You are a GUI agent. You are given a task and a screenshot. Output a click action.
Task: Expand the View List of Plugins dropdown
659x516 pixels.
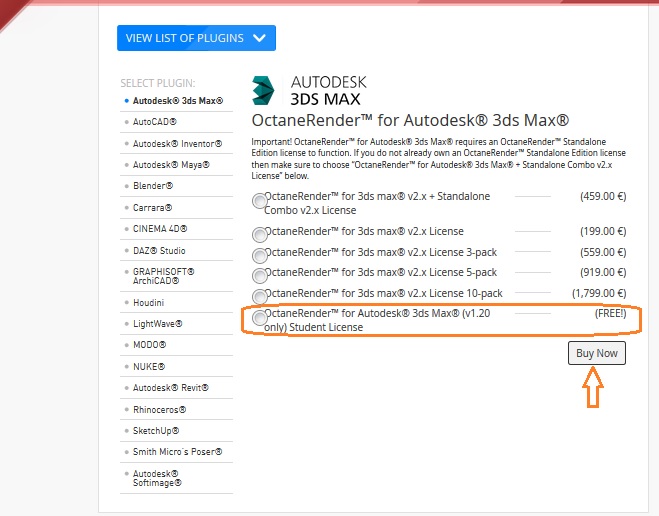click(x=196, y=38)
